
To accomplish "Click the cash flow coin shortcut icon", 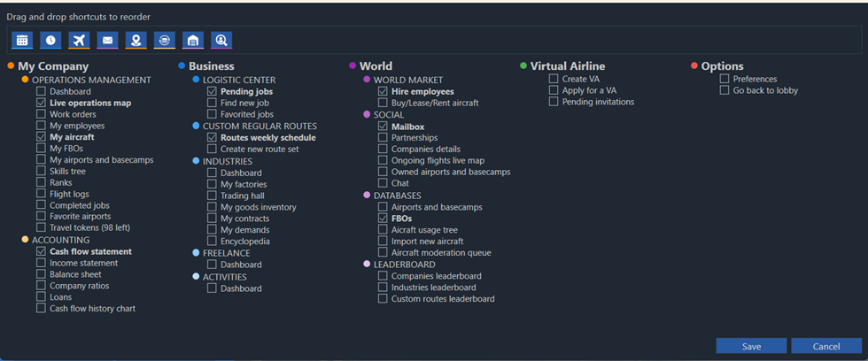I will 164,40.
